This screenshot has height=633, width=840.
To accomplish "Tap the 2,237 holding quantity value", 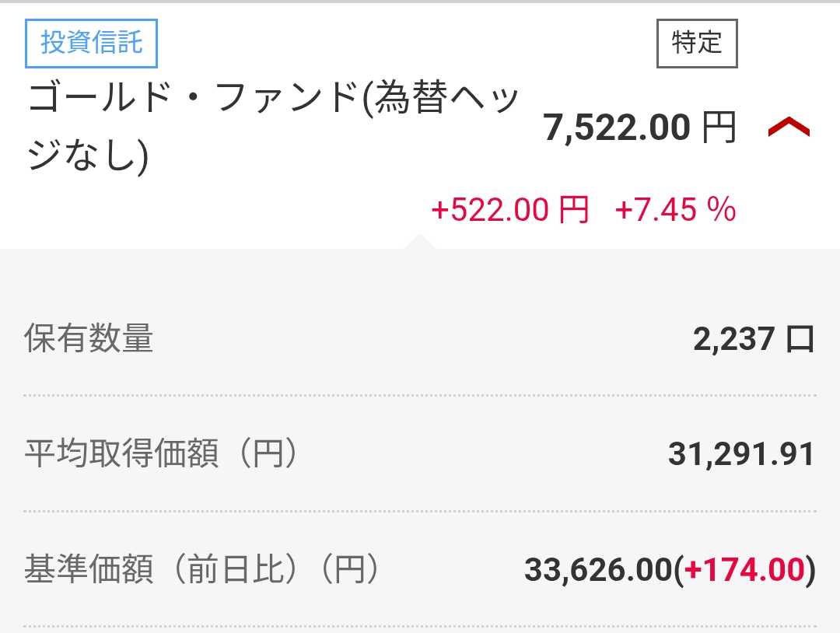I will click(x=734, y=339).
